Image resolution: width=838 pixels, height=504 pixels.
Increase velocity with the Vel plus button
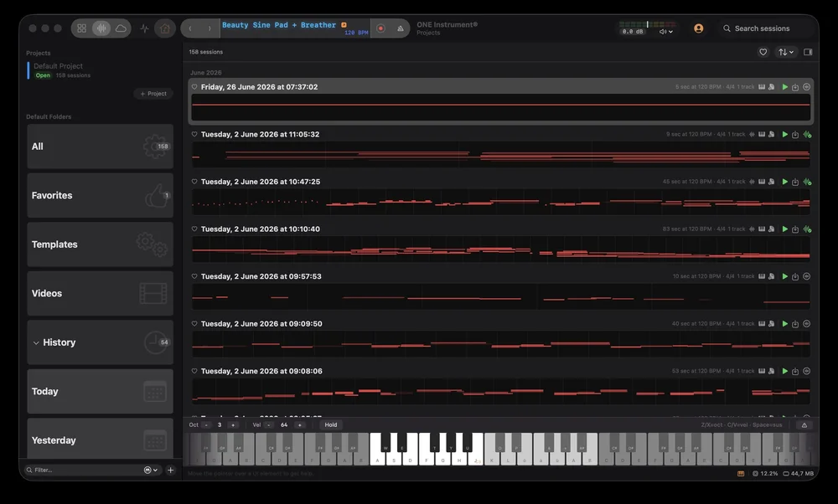click(299, 425)
